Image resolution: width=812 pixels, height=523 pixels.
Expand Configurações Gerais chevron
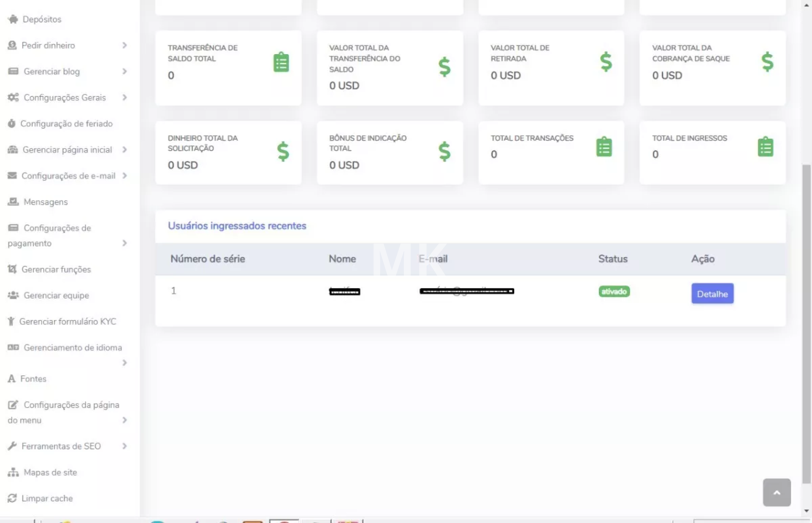(x=124, y=98)
